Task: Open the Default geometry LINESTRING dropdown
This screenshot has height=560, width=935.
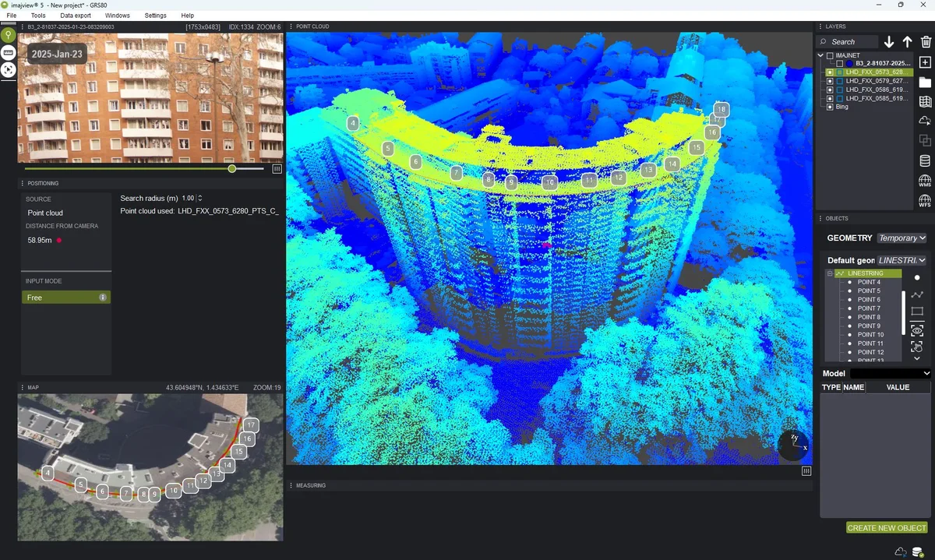Action: tap(902, 260)
